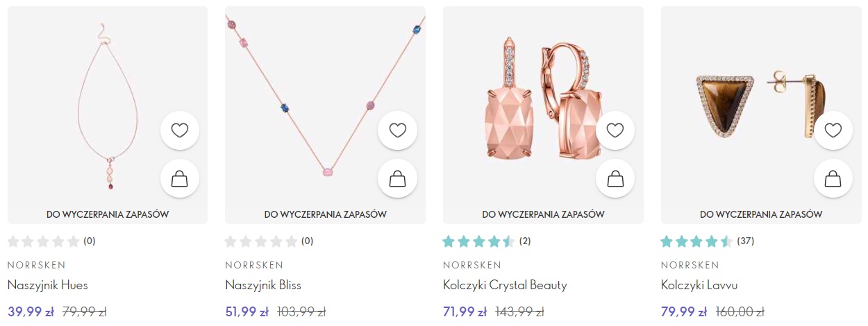Click the 51,99 zł price of Naszyjnik Bliss

[x=247, y=311]
